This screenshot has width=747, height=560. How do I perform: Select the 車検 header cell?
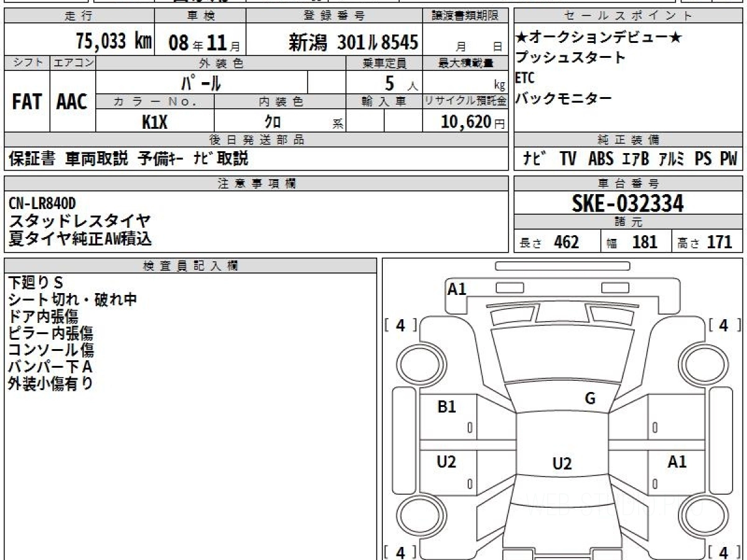click(x=200, y=16)
